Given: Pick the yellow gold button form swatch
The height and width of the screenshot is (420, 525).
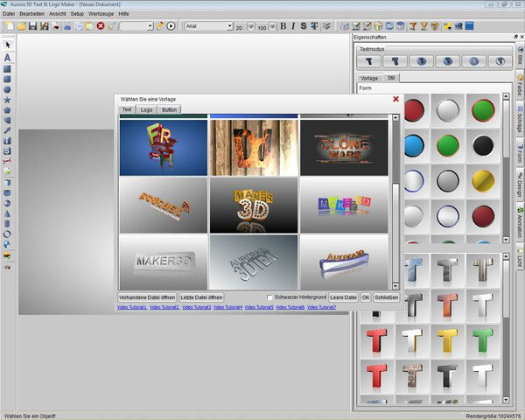Looking at the screenshot, I should (483, 181).
